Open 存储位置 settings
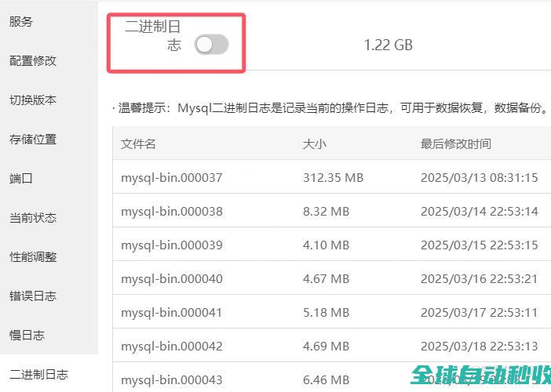This screenshot has width=551, height=392. tap(33, 140)
